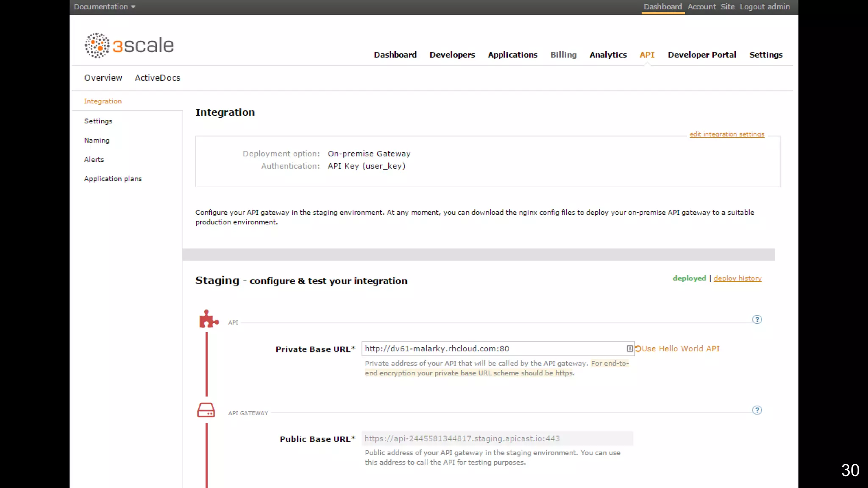Open help icon in API Gateway section

pos(757,410)
